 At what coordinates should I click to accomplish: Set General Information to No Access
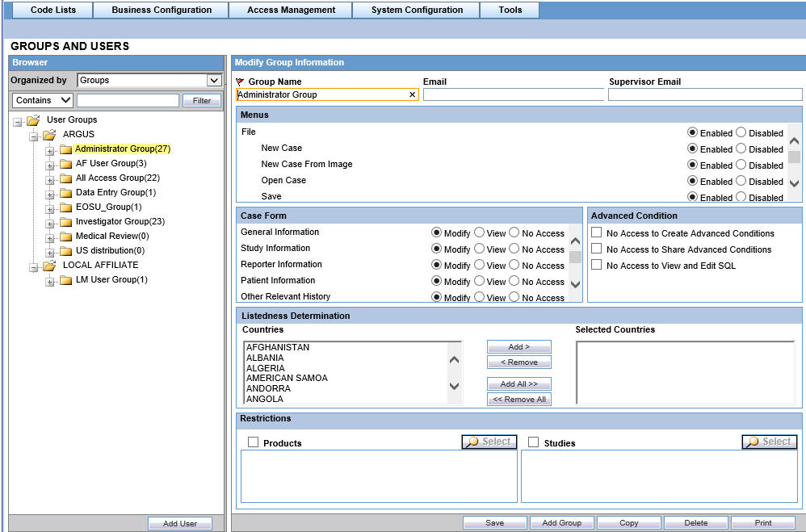pos(514,232)
